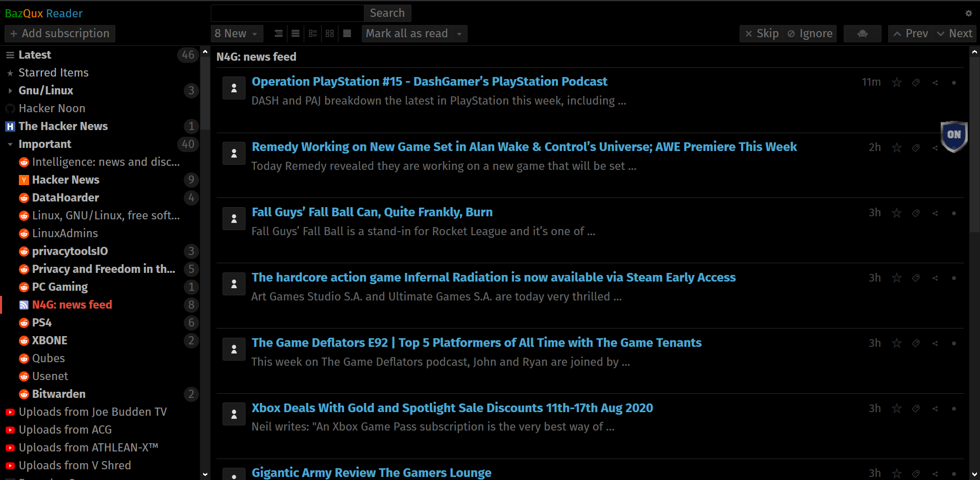Star the Operation PlayStation #15 article
Image resolution: width=980 pixels, height=480 pixels.
[x=896, y=83]
